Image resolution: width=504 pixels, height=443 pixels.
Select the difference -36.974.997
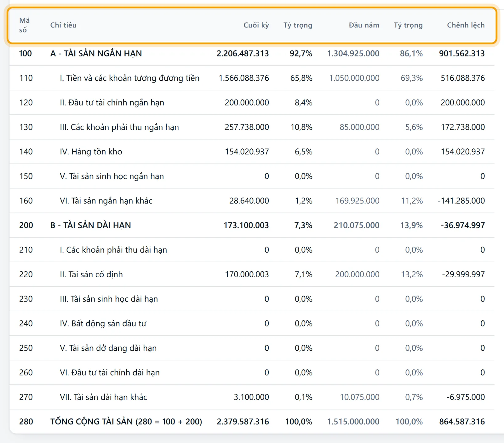pyautogui.click(x=463, y=226)
